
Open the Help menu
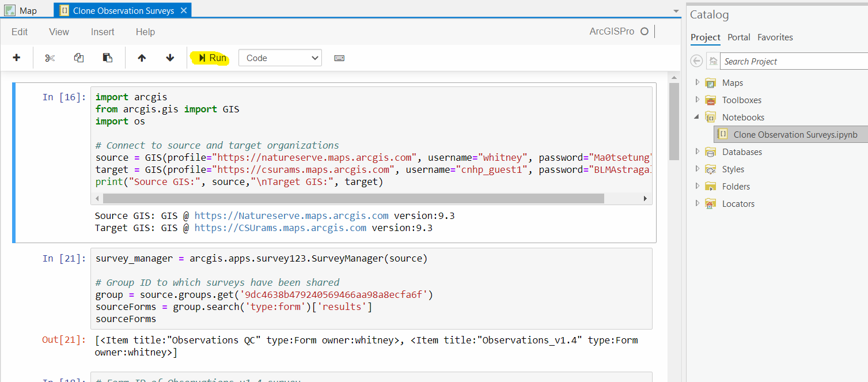pos(145,32)
